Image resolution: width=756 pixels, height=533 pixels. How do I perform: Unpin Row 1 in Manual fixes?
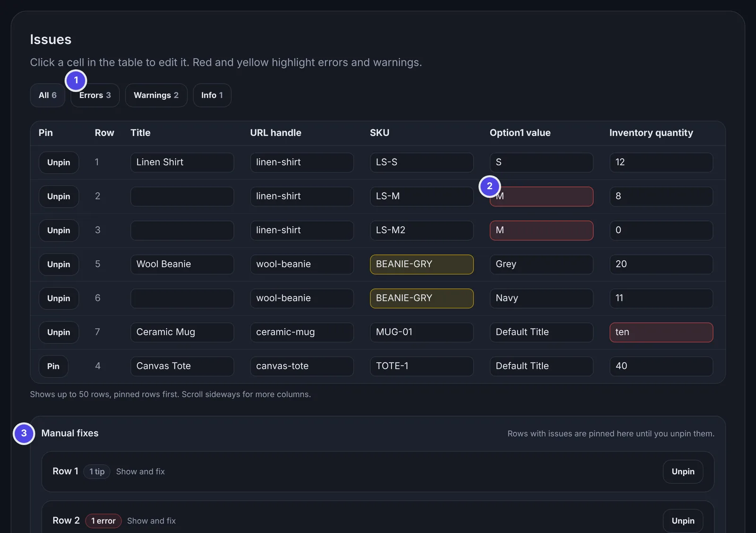tap(683, 472)
